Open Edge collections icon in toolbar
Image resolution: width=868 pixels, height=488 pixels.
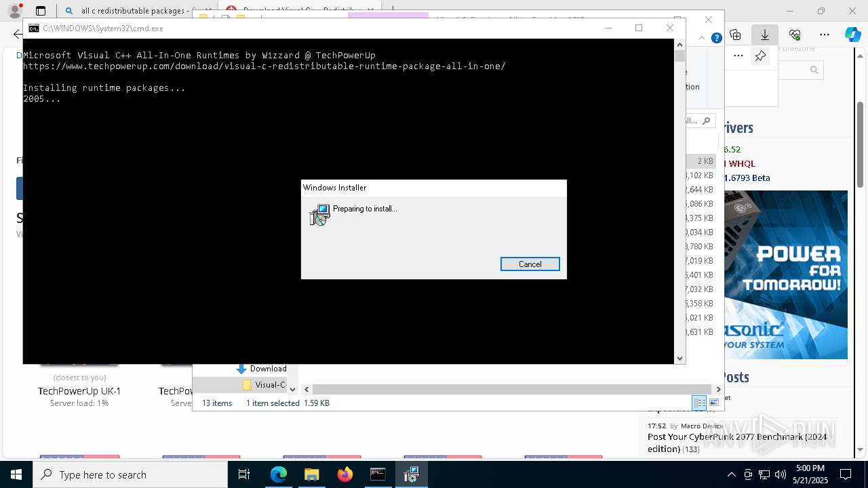click(735, 35)
